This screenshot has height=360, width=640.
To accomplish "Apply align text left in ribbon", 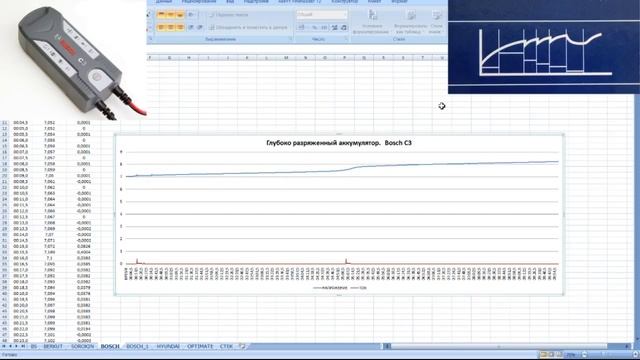I will click(161, 27).
